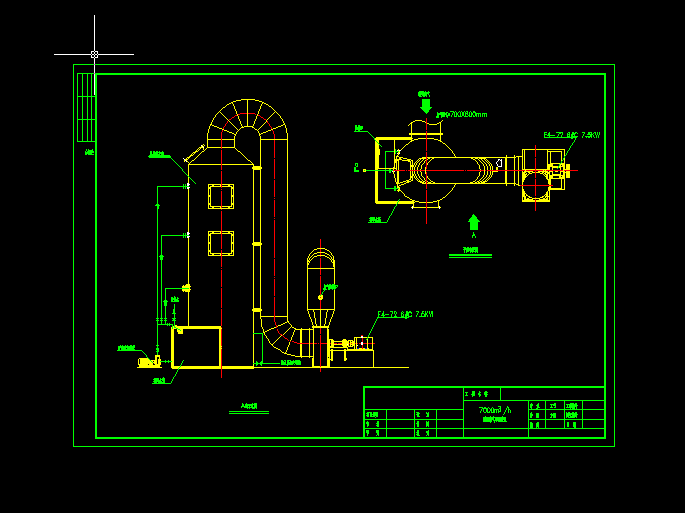
Task: Click the small yellow circle on the vessel
Action: click(x=320, y=298)
